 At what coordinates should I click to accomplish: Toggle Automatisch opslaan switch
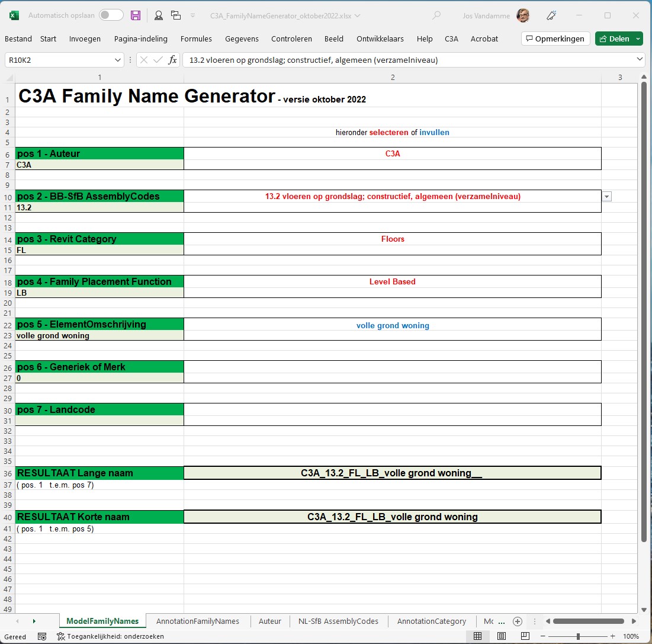click(x=111, y=15)
